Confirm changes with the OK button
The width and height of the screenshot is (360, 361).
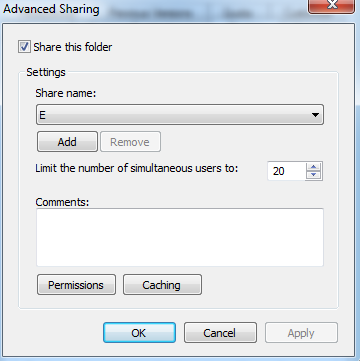(139, 332)
